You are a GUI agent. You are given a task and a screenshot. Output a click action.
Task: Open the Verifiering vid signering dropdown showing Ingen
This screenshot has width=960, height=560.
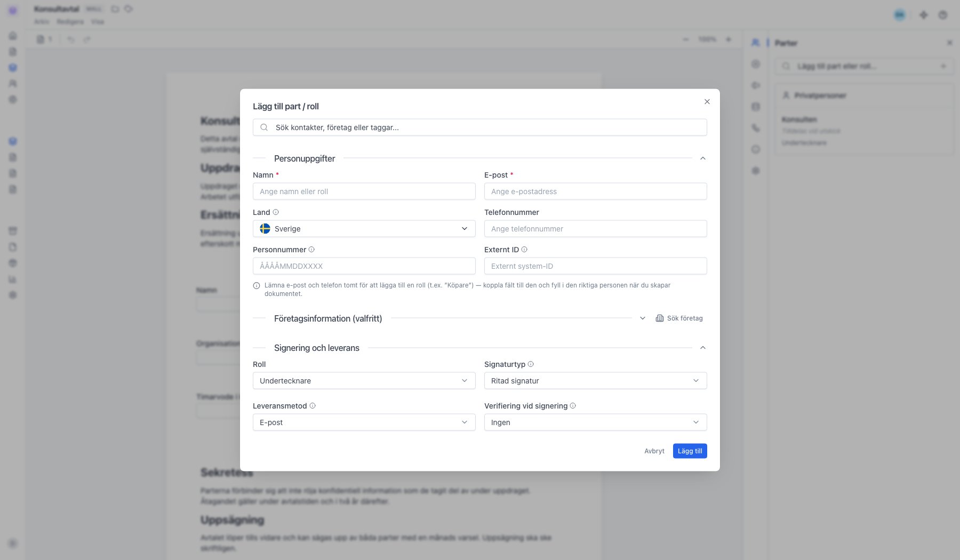(x=596, y=422)
